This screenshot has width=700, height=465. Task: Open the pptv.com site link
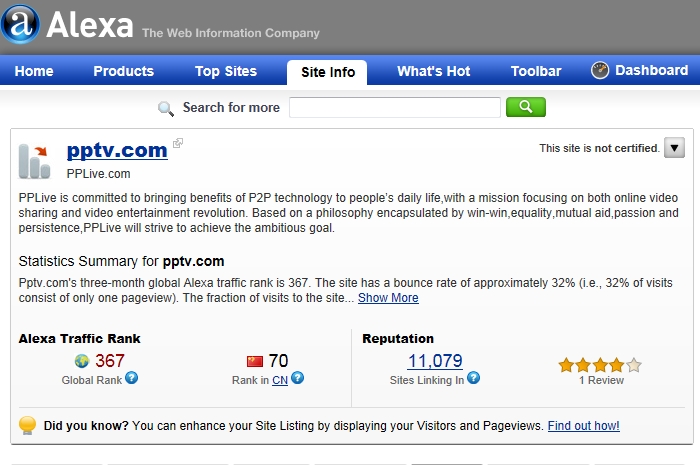coord(117,150)
